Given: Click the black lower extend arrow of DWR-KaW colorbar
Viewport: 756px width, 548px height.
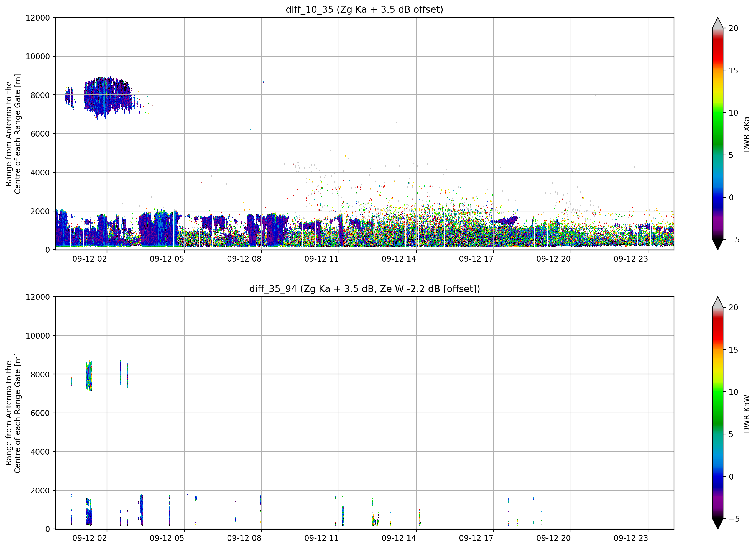Looking at the screenshot, I should tap(718, 523).
